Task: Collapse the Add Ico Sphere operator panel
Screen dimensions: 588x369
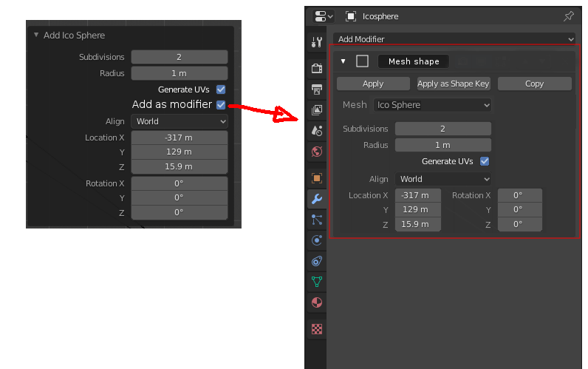Action: (x=36, y=35)
